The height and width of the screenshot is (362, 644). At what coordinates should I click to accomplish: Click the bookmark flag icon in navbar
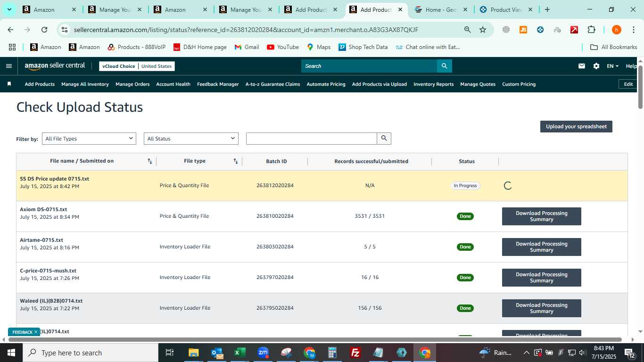point(9,84)
